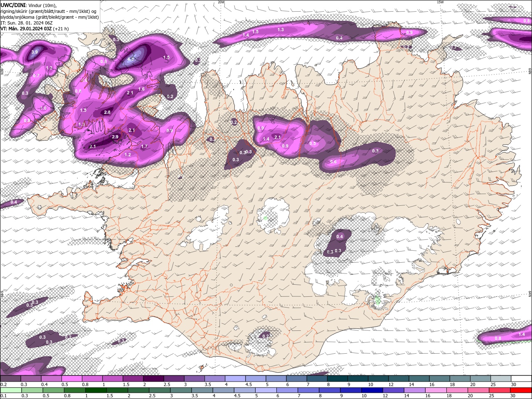The height and width of the screenshot is (399, 532).
Task: Click the 1.0 precipitation value label
Action: coord(43,108)
